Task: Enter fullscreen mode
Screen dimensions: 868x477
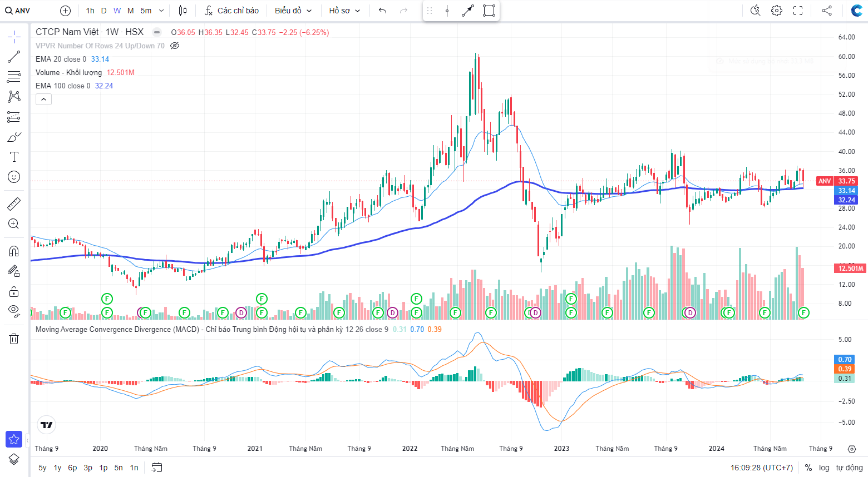Action: click(x=798, y=11)
